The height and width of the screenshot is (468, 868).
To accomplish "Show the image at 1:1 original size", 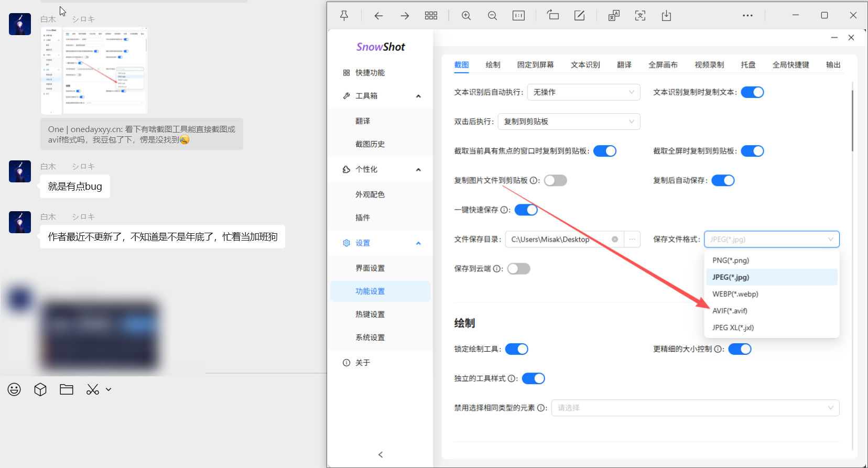I will pyautogui.click(x=518, y=16).
